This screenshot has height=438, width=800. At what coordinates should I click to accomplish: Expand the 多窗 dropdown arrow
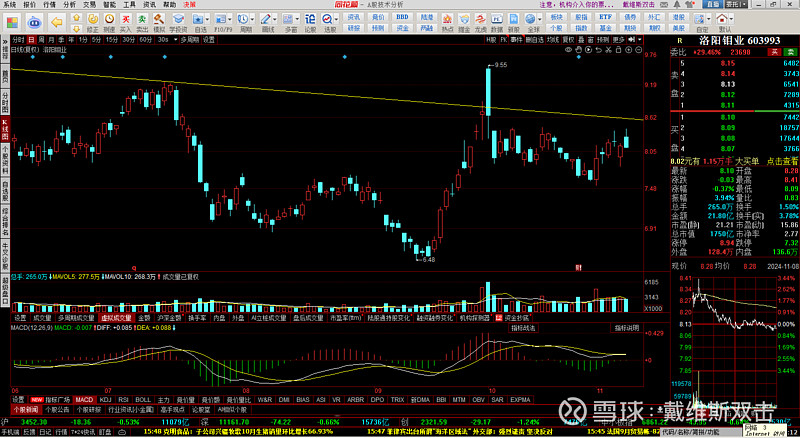point(297,19)
